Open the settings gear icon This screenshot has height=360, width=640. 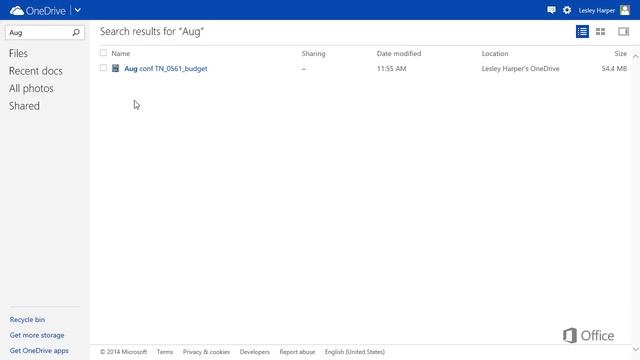click(567, 10)
